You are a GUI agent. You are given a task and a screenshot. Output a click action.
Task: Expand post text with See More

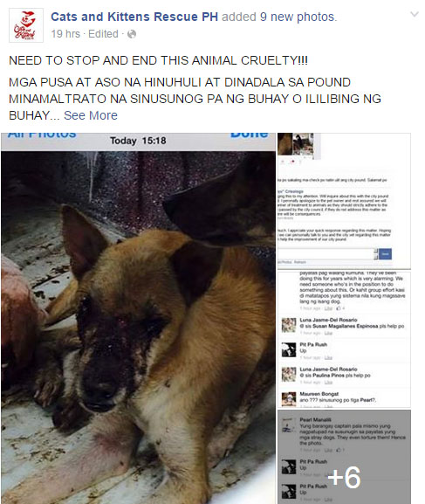click(91, 115)
